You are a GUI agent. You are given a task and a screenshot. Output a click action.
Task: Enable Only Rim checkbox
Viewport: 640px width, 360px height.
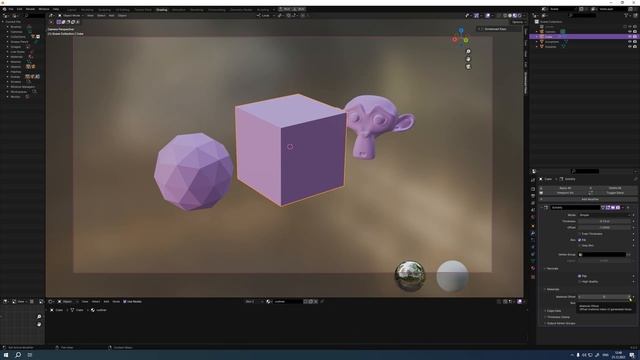tap(580, 246)
